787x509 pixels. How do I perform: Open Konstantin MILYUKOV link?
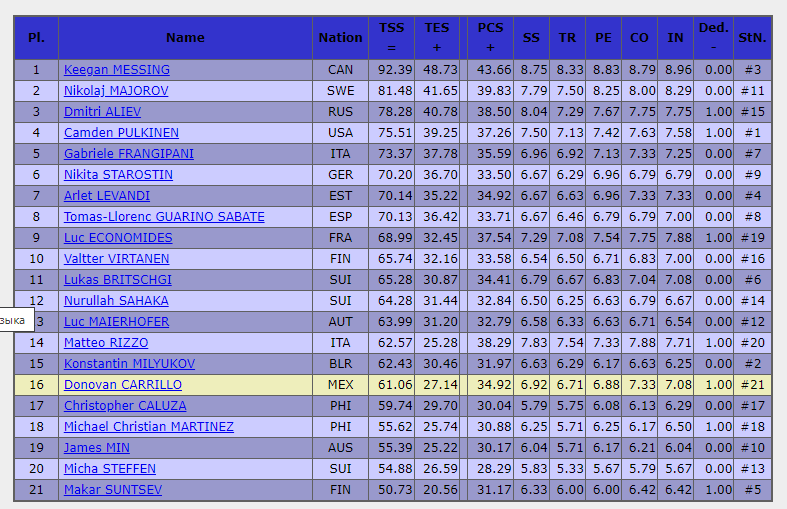pyautogui.click(x=129, y=364)
